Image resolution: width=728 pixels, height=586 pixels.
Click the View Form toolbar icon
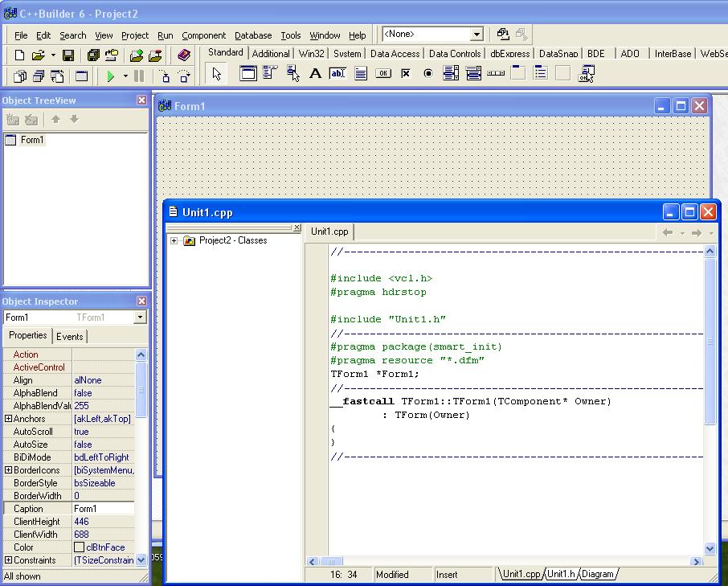(39, 76)
